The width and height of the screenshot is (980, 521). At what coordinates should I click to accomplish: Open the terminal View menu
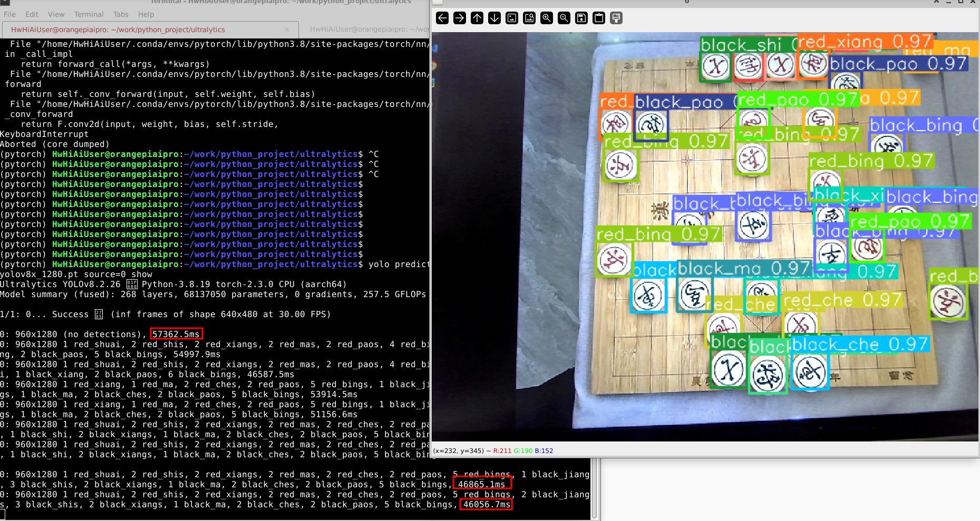[56, 14]
